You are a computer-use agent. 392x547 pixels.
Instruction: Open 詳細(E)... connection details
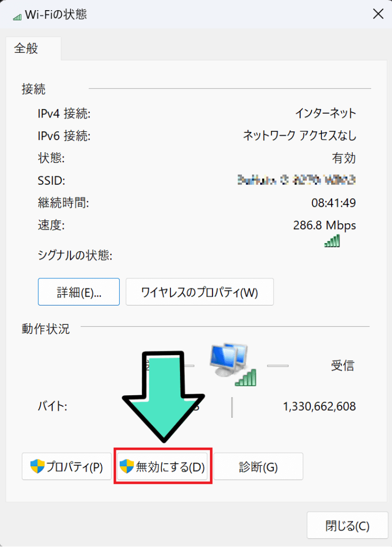79,292
